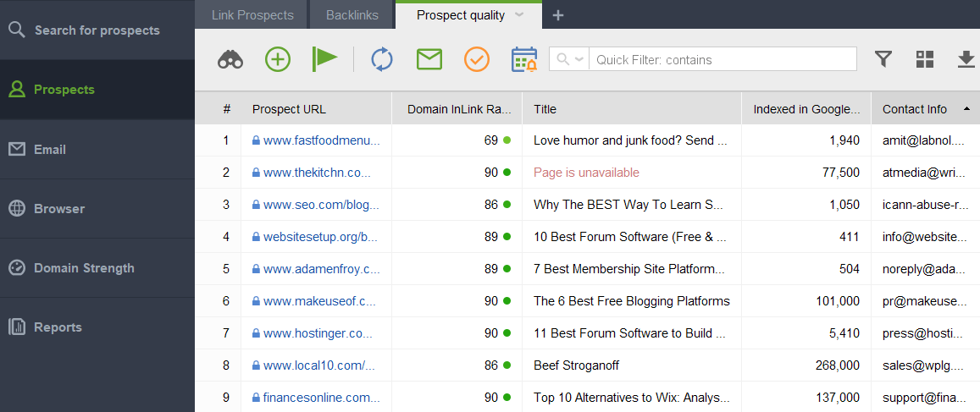The image size is (980, 412).
Task: Select 'Top 10 Alternatives to Wix' title
Action: click(632, 397)
